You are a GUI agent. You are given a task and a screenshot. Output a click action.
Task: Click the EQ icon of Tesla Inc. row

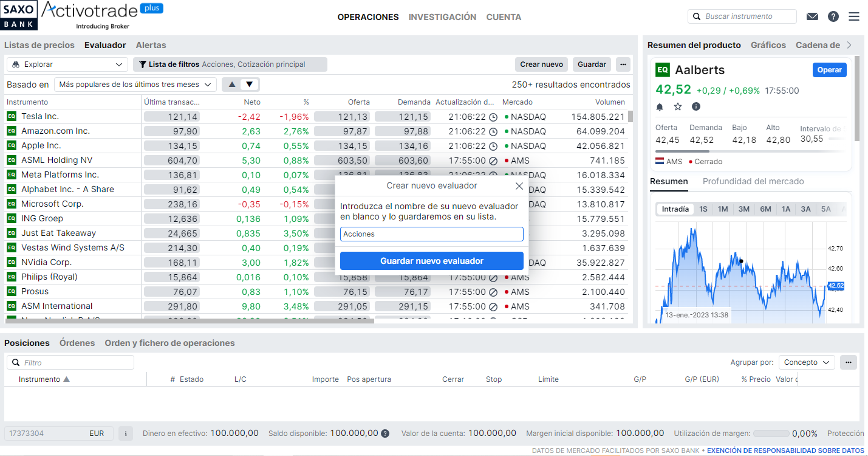coord(12,116)
